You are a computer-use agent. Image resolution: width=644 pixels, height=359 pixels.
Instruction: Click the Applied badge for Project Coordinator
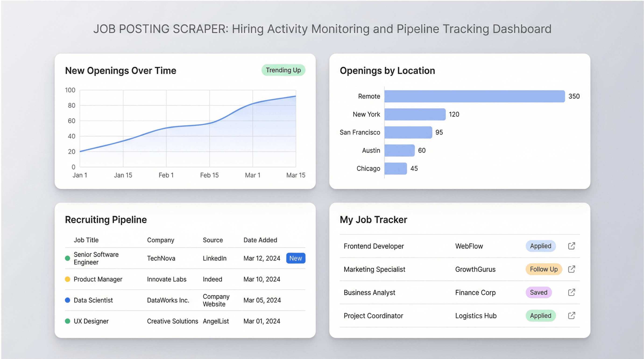[541, 316]
